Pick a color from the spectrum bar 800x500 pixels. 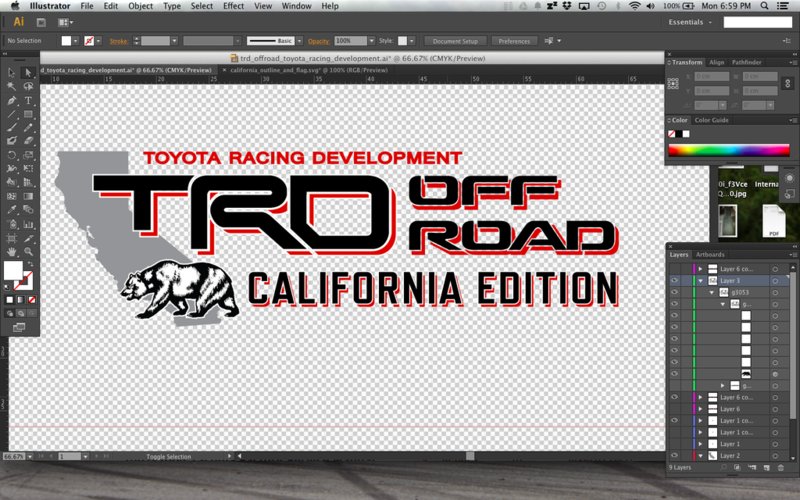[729, 150]
